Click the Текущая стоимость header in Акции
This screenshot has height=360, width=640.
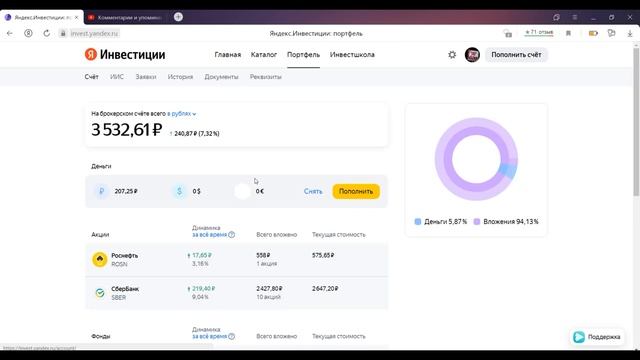tap(339, 235)
